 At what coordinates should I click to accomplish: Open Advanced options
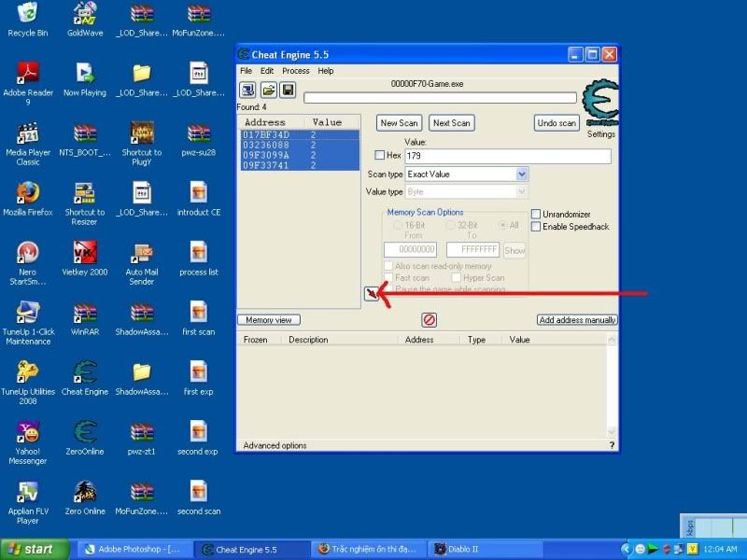275,446
